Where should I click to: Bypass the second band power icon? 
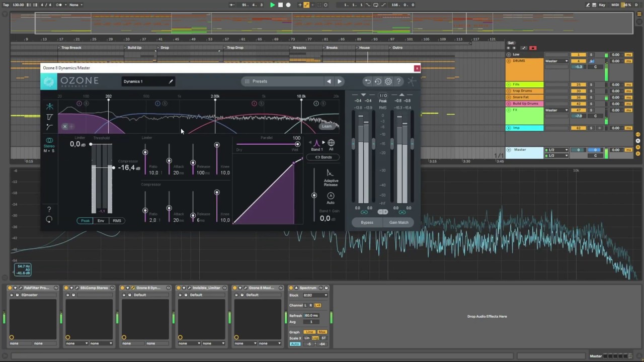coord(157,104)
